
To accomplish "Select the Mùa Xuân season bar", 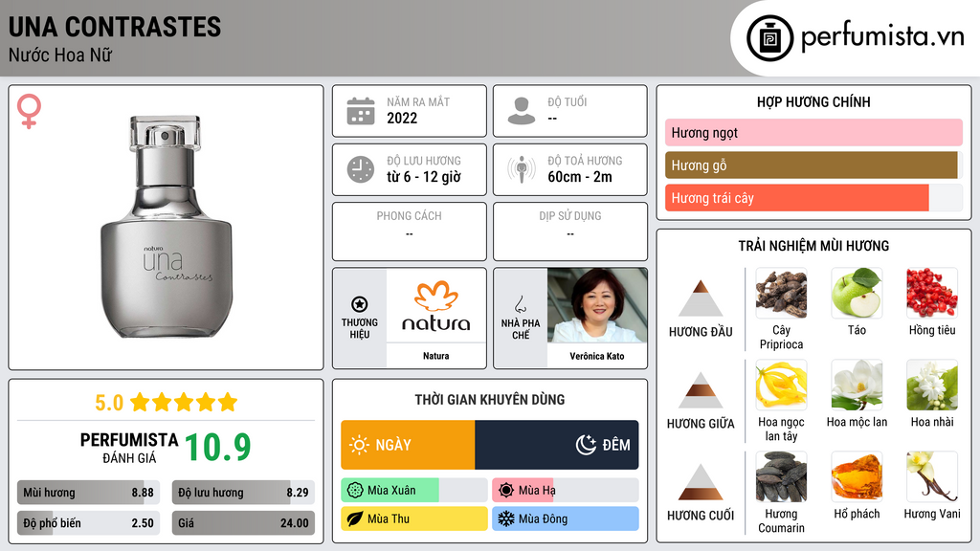I will (x=413, y=491).
